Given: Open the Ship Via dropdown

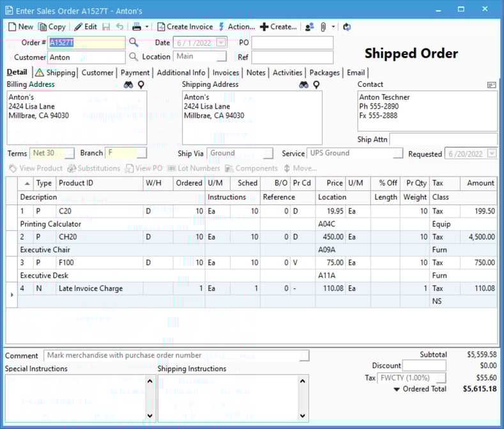Looking at the screenshot, I should 268,153.
